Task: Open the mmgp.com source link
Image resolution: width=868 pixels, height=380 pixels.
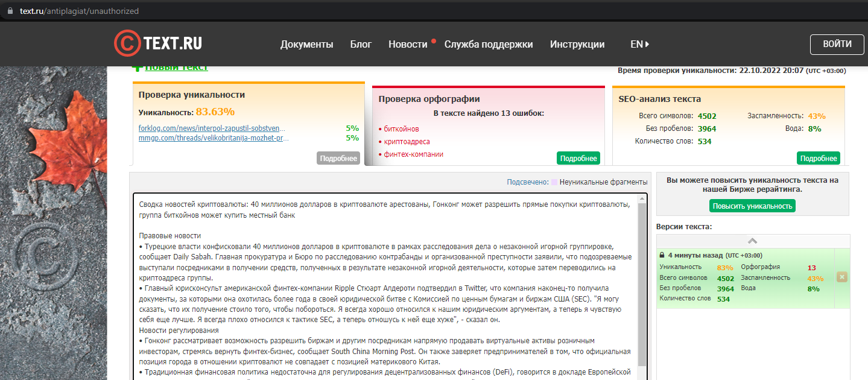Action: click(214, 138)
